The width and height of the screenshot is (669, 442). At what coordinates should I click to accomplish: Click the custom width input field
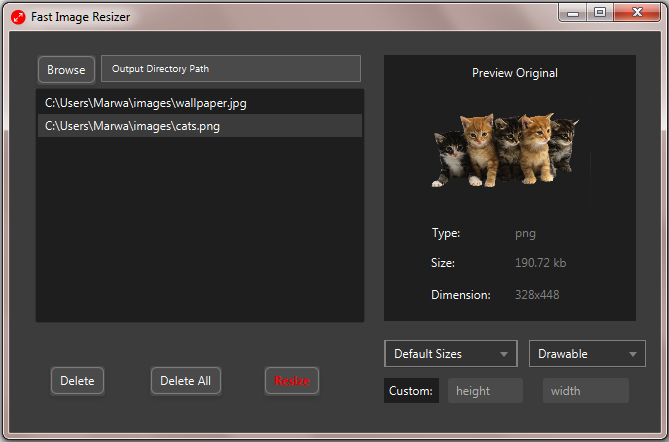click(585, 391)
